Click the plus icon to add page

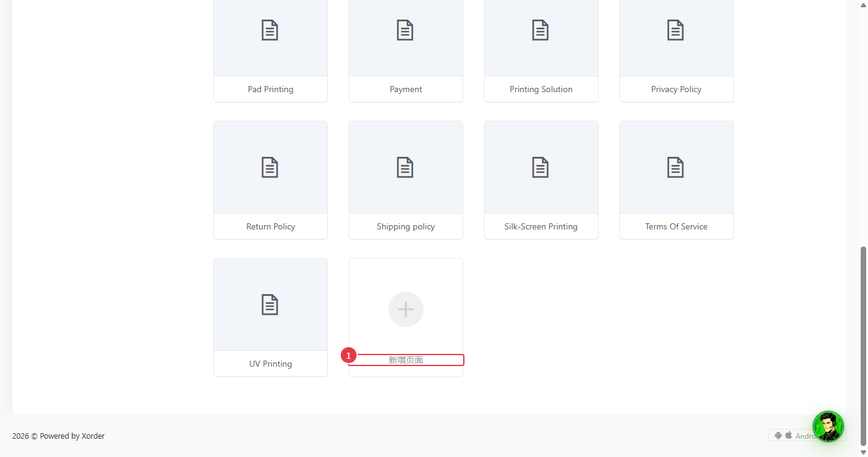click(x=406, y=309)
